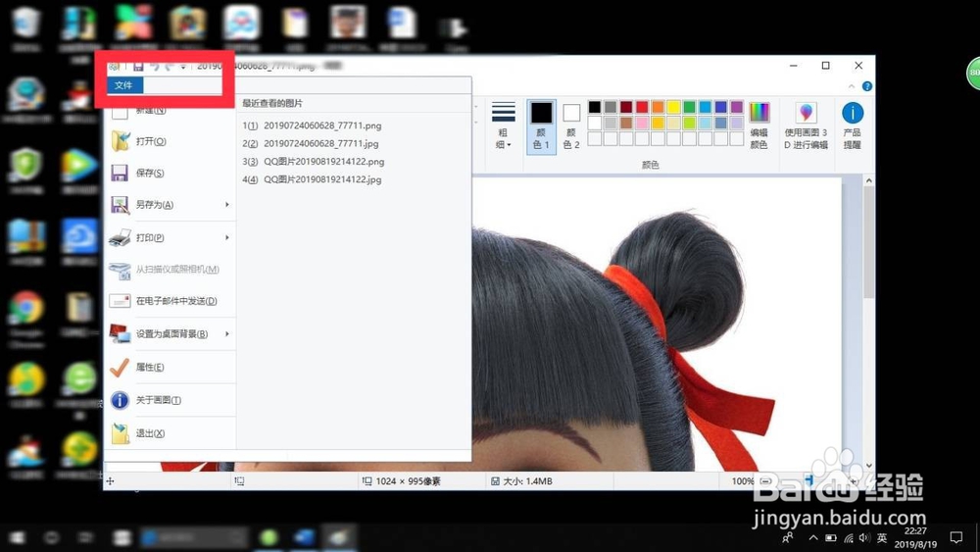Viewport: 980px width, 552px height.
Task: Pick the dark red color swatch
Action: 626,107
